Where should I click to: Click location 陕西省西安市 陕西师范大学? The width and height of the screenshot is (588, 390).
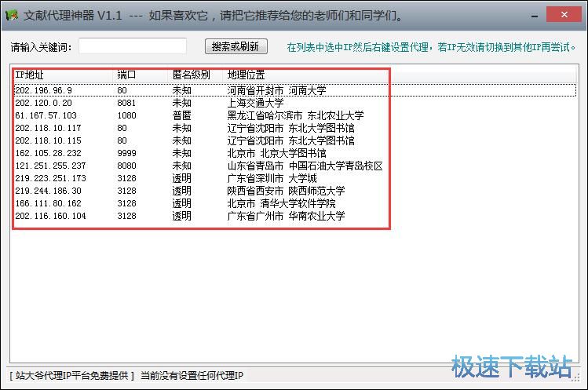286,191
